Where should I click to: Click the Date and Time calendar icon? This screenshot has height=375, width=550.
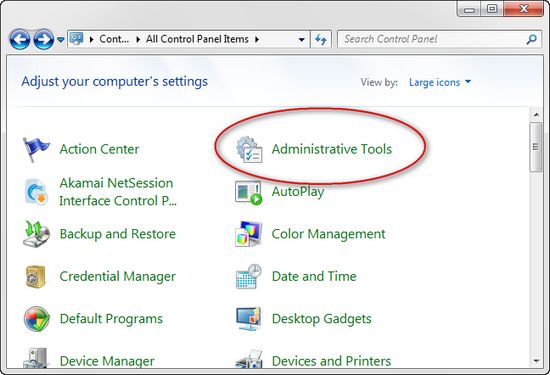pos(249,276)
